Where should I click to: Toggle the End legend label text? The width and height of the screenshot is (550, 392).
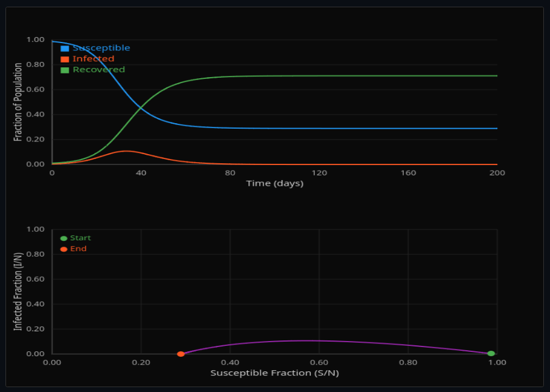78,249
